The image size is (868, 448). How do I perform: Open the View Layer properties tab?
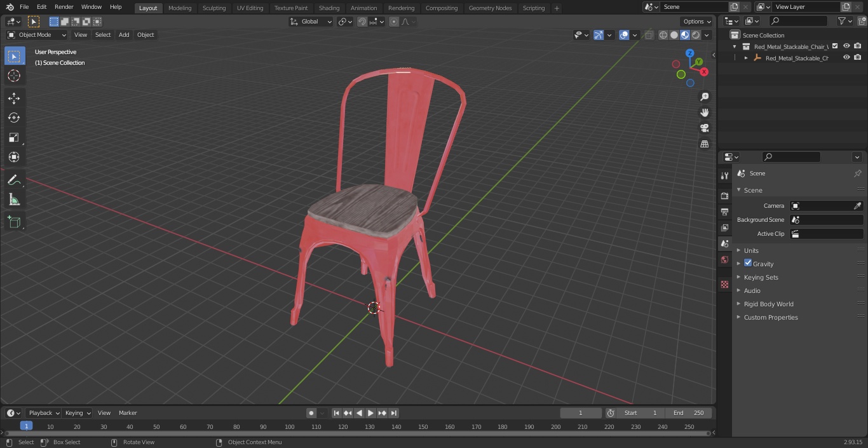[724, 227]
